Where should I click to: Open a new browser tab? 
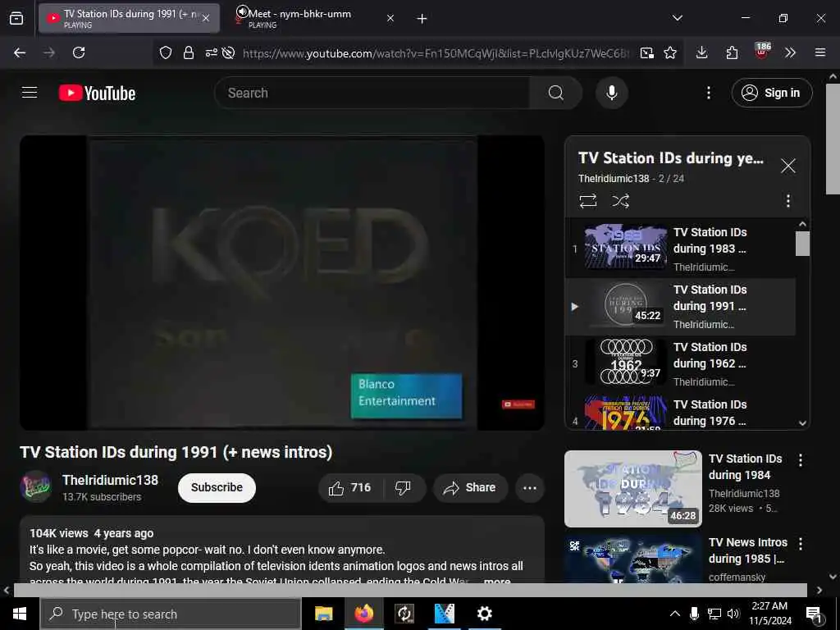point(422,19)
